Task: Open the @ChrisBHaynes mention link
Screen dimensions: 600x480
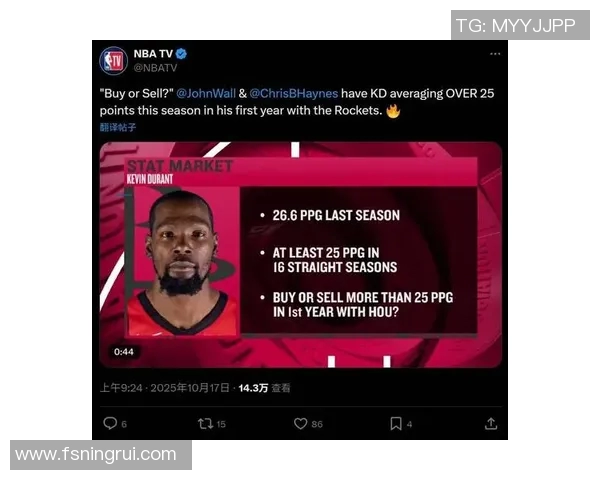Action: click(x=293, y=93)
